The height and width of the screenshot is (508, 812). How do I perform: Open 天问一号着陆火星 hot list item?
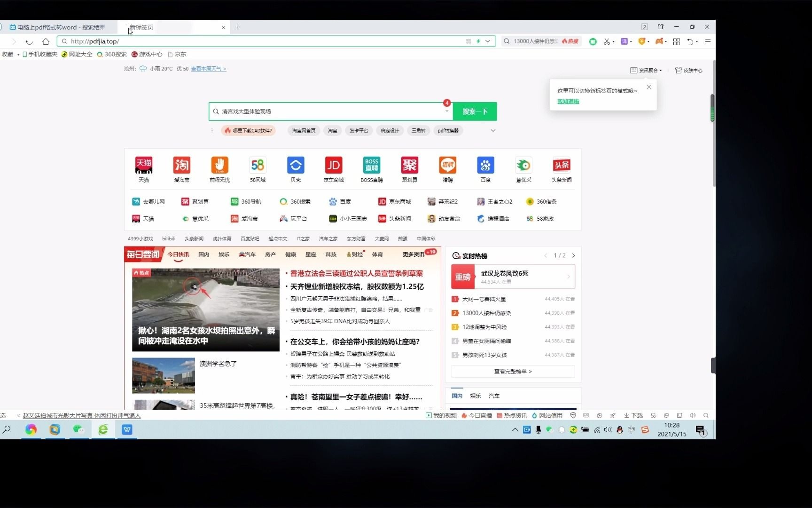(484, 299)
